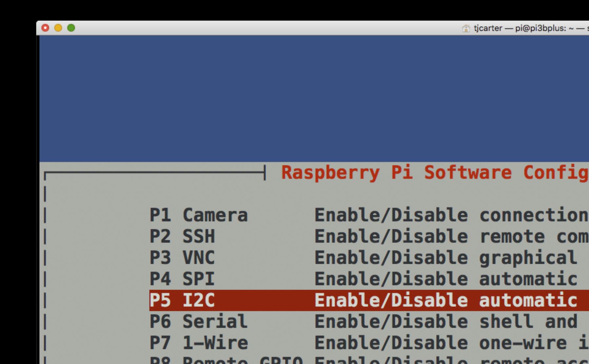The height and width of the screenshot is (364, 589).
Task: Click the yellow minimize traffic light icon
Action: coord(58,29)
